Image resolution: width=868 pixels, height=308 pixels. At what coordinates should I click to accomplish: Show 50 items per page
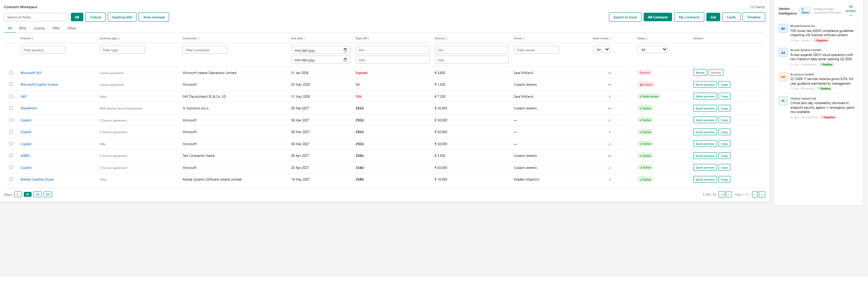[x=48, y=194]
